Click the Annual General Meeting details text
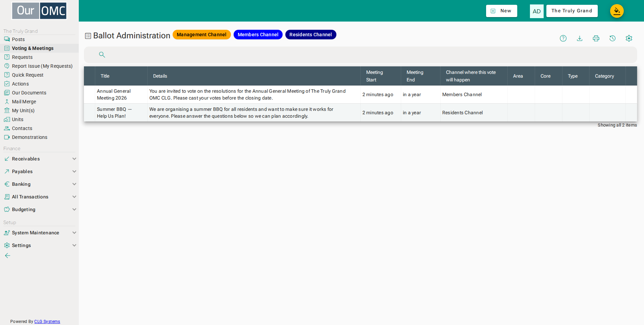This screenshot has height=325, width=644. coord(247,94)
